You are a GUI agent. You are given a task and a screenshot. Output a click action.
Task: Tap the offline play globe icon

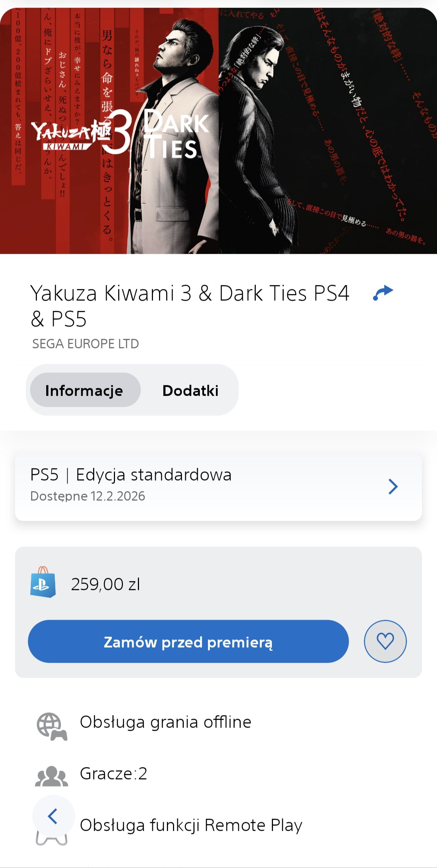coord(52,726)
